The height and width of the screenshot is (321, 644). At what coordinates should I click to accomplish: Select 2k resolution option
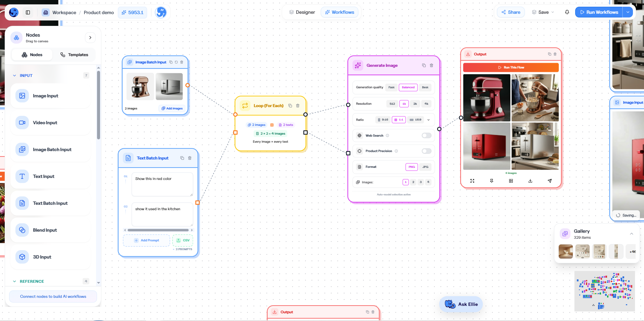(x=415, y=104)
